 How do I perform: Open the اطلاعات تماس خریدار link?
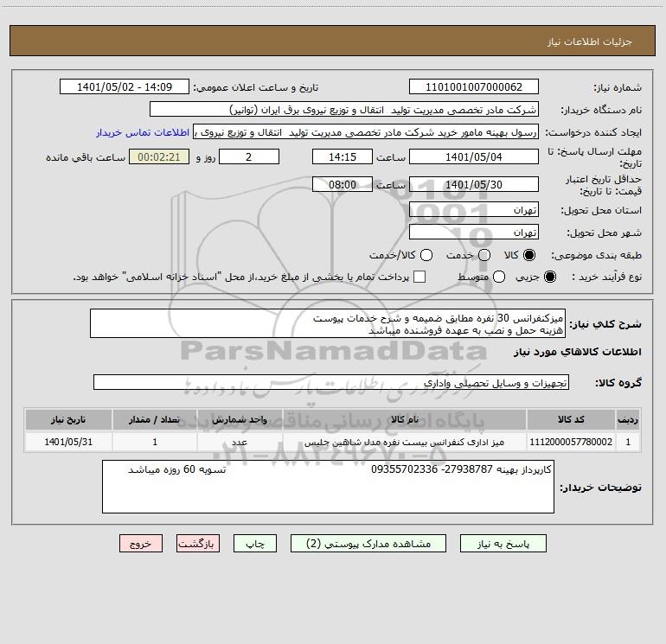(x=143, y=132)
